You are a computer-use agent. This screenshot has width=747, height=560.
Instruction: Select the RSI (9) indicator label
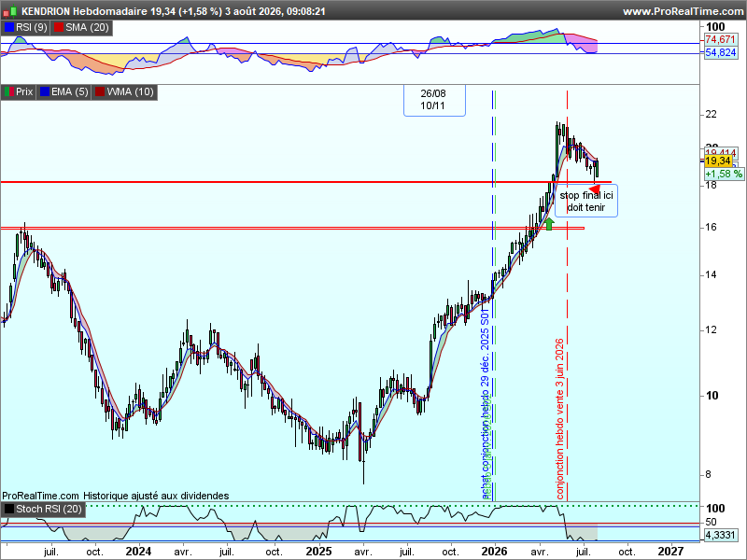[x=32, y=28]
